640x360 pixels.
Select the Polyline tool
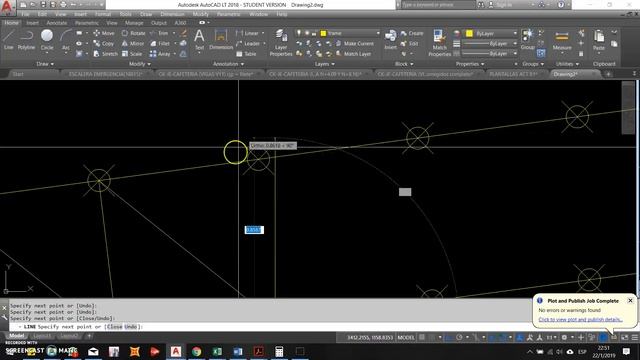pos(26,40)
